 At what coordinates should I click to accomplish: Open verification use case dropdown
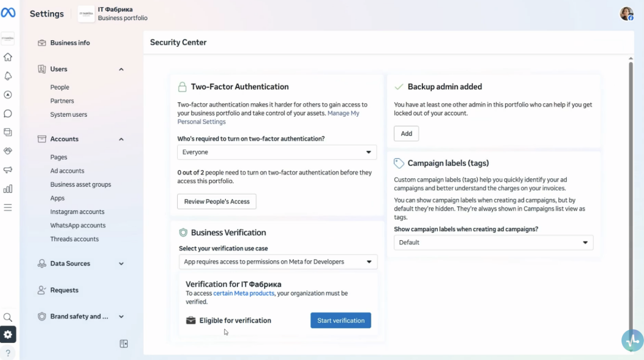pyautogui.click(x=278, y=262)
